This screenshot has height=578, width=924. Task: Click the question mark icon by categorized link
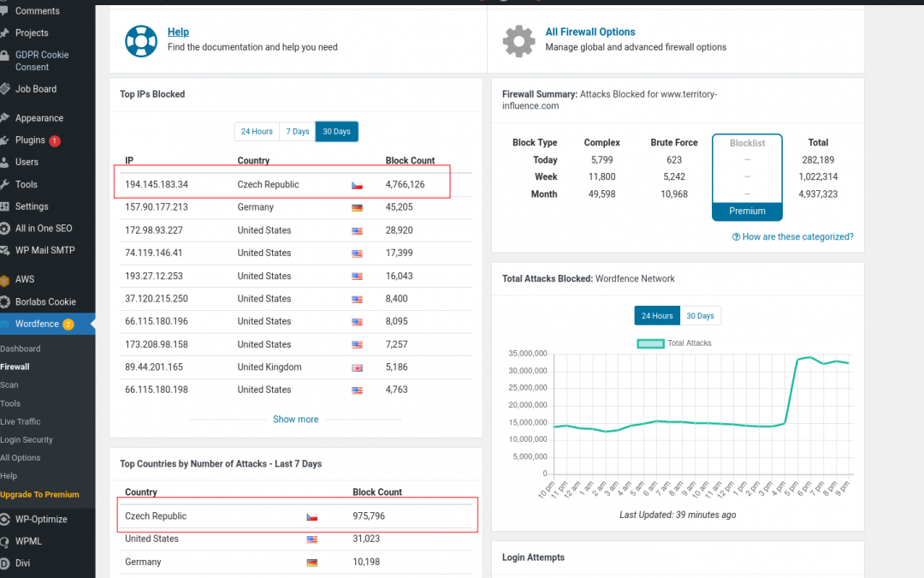(736, 236)
